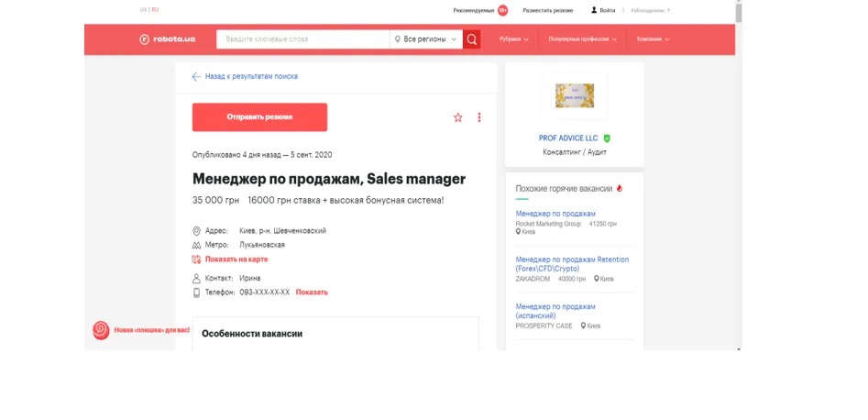Click the keyword search input field
This screenshot has width=868, height=420.
[x=302, y=39]
